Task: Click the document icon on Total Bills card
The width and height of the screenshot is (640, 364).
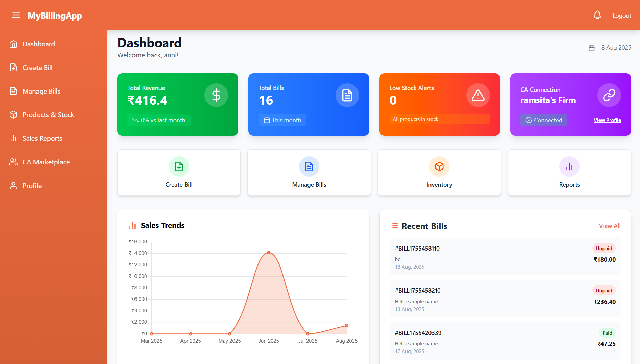Action: click(347, 95)
